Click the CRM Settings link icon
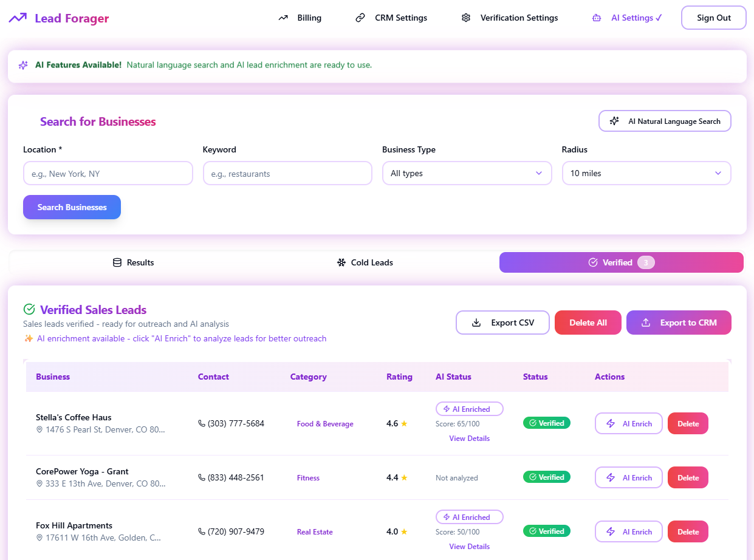This screenshot has height=560, width=754. click(x=360, y=18)
